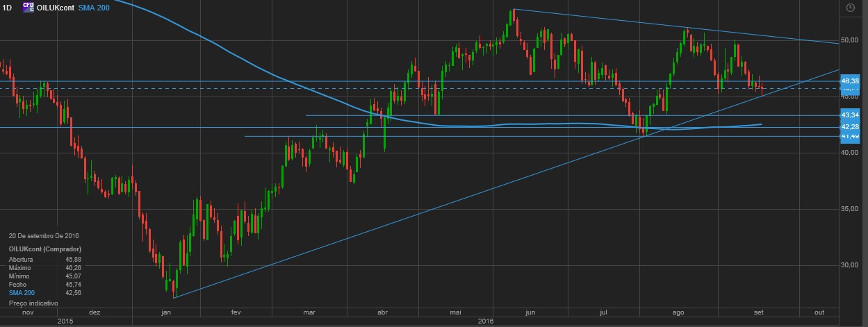
Task: Click the 35,00 price axis label
Action: click(849, 208)
